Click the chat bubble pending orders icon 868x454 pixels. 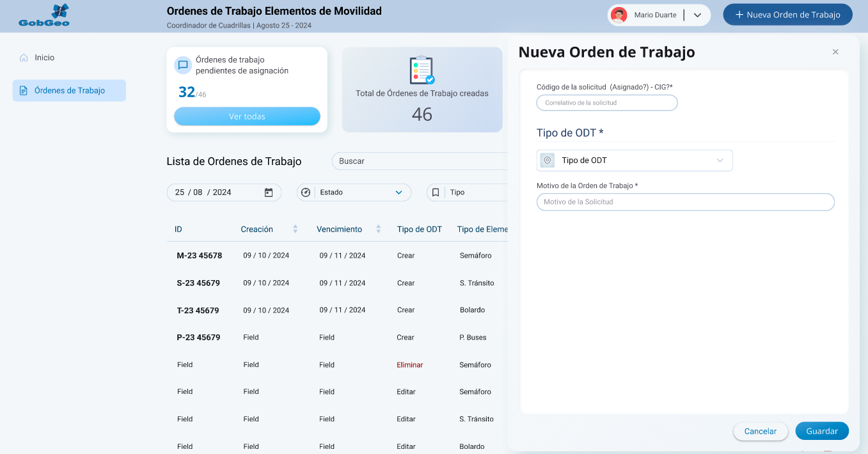[x=183, y=65]
